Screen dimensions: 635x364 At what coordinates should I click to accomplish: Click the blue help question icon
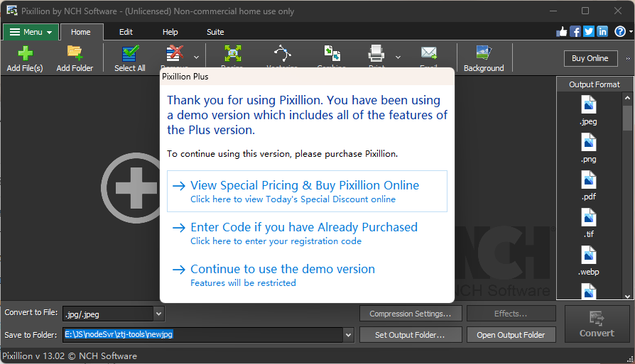pyautogui.click(x=620, y=31)
